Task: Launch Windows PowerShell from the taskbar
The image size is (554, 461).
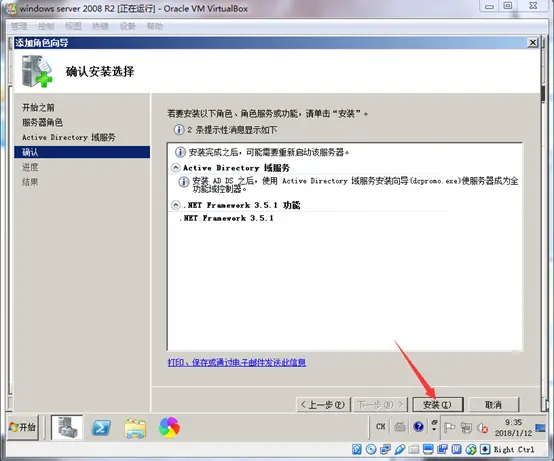Action: point(101,428)
